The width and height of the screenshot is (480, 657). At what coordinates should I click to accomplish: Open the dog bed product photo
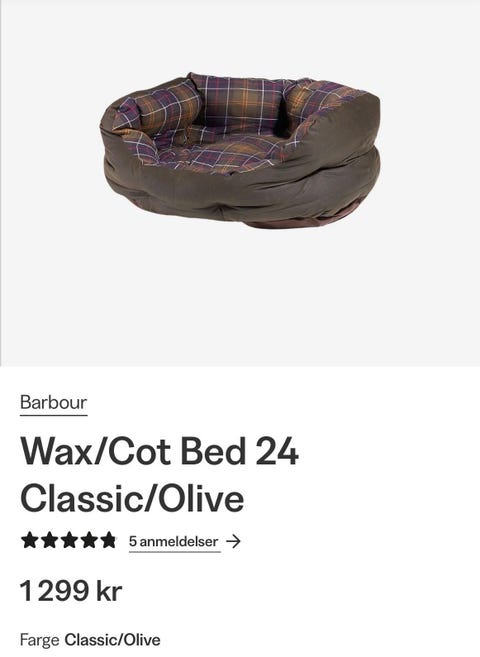(x=240, y=151)
